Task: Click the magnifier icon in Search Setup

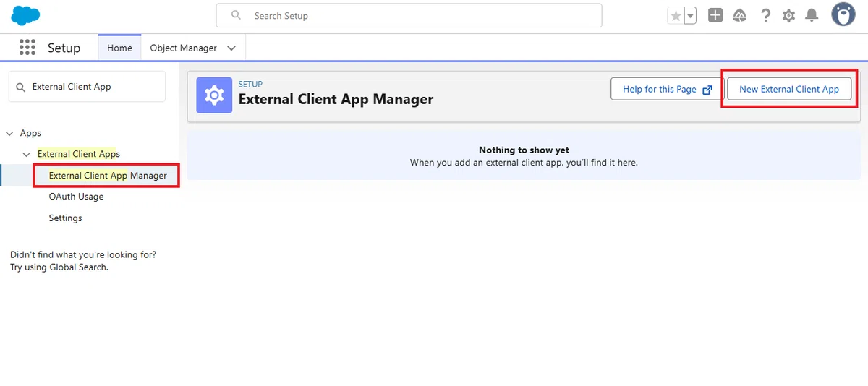Action: 236,15
